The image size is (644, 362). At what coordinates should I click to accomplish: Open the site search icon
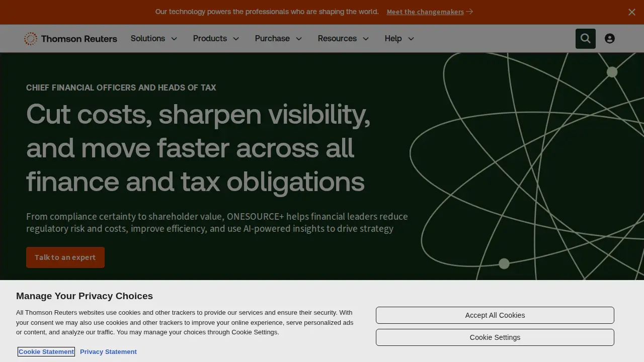[586, 39]
